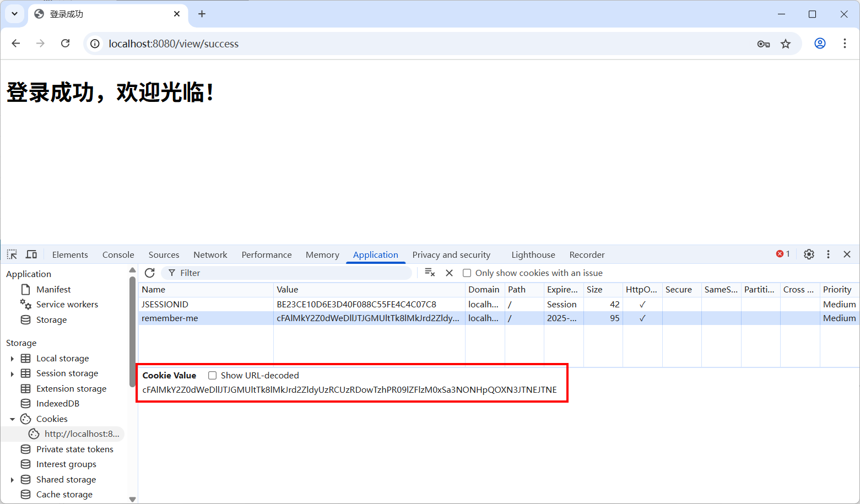Switch to the Performance tab
The height and width of the screenshot is (504, 860).
(x=267, y=255)
